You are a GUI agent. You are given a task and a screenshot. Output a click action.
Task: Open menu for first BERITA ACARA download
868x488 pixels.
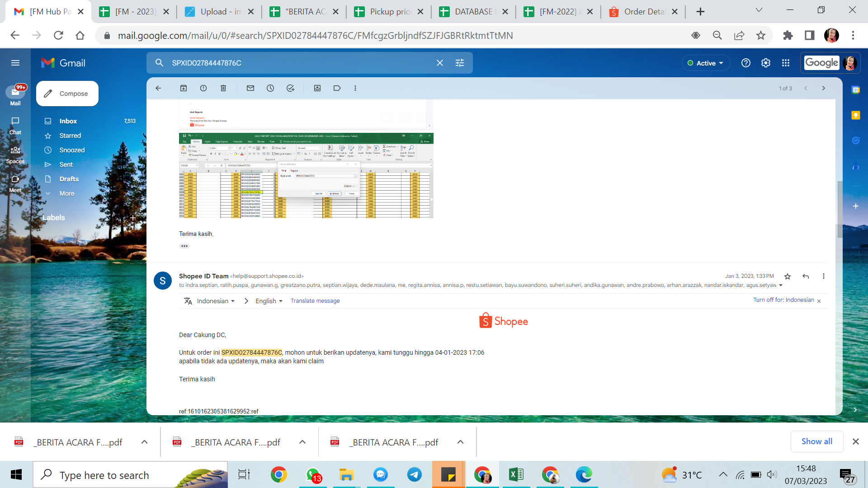144,442
